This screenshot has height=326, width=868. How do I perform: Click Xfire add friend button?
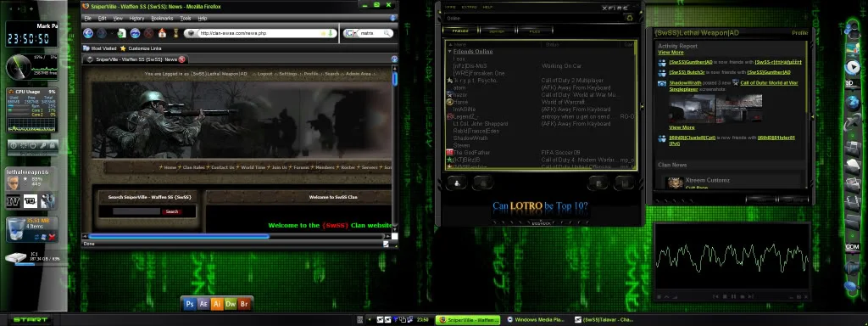tap(456, 183)
